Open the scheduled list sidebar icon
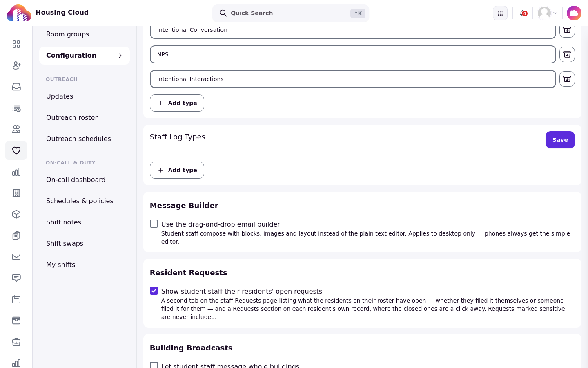This screenshot has height=368, width=588. (16, 108)
